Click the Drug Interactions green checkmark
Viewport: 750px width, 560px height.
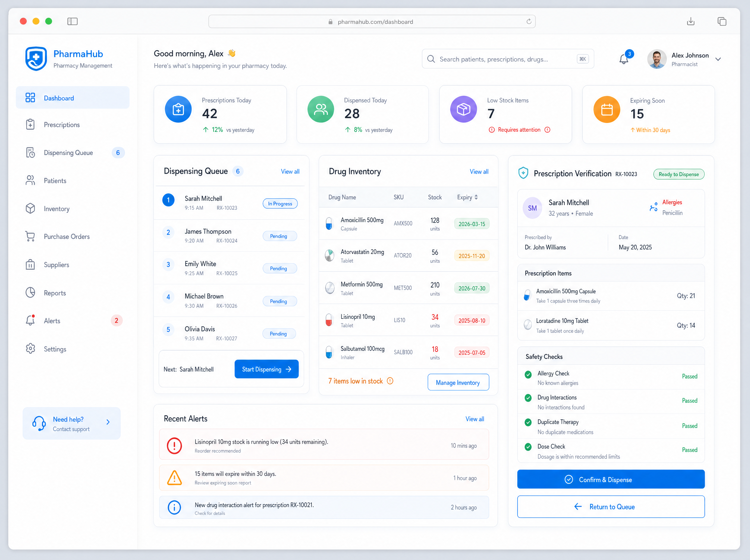coord(528,398)
